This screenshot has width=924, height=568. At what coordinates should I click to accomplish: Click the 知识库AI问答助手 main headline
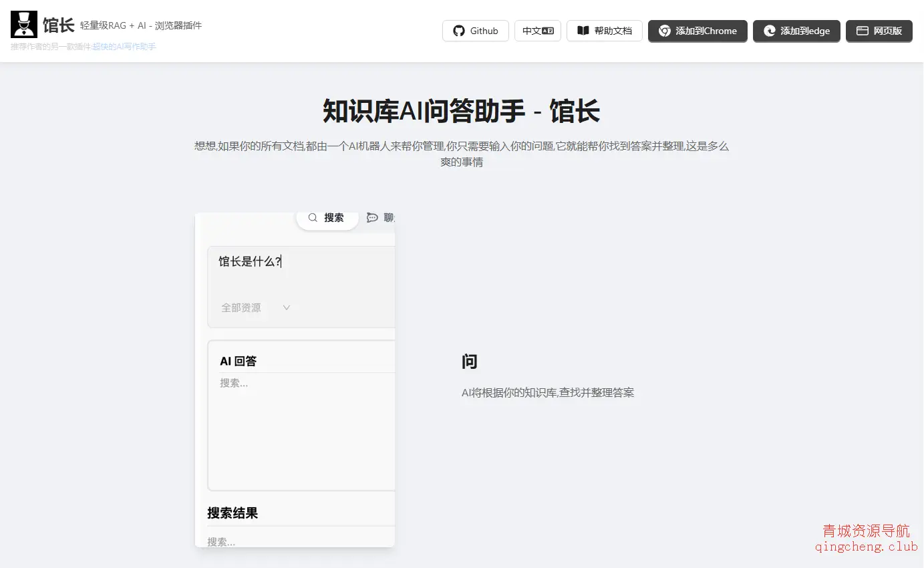tap(461, 112)
